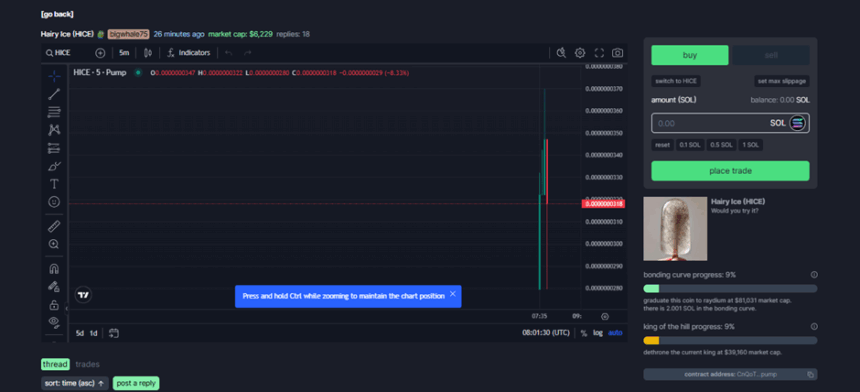The image size is (860, 392).
Task: Select the crosshair cursor tool
Action: point(54,76)
